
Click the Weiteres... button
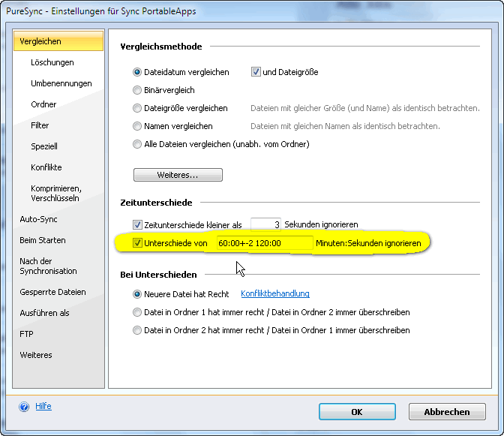click(x=178, y=175)
